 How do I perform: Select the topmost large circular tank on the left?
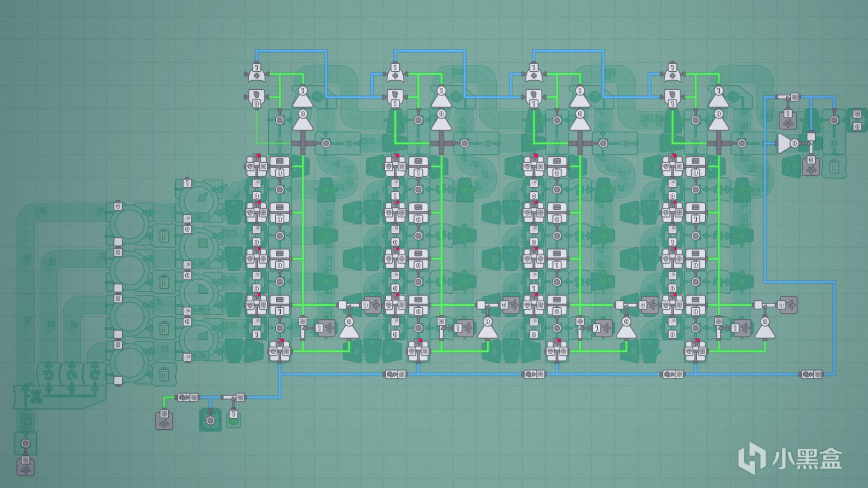(x=129, y=224)
